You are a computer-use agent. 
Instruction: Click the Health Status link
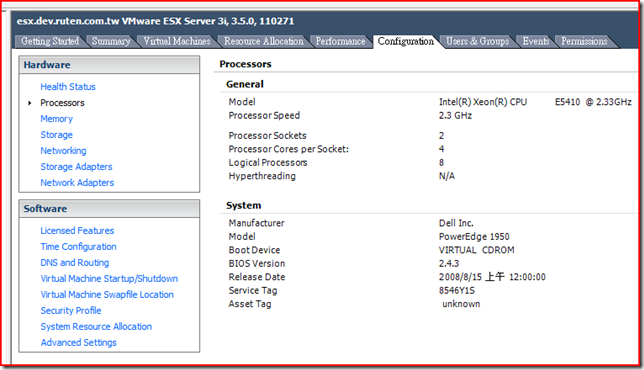pyautogui.click(x=68, y=87)
